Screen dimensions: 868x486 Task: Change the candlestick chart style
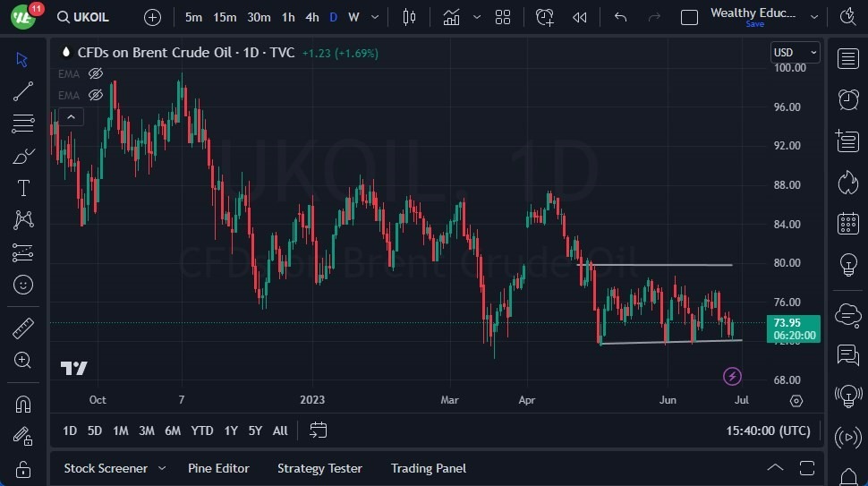pyautogui.click(x=409, y=17)
